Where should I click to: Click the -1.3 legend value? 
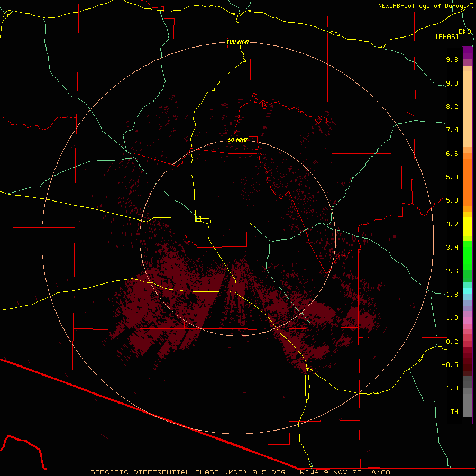click(x=450, y=388)
